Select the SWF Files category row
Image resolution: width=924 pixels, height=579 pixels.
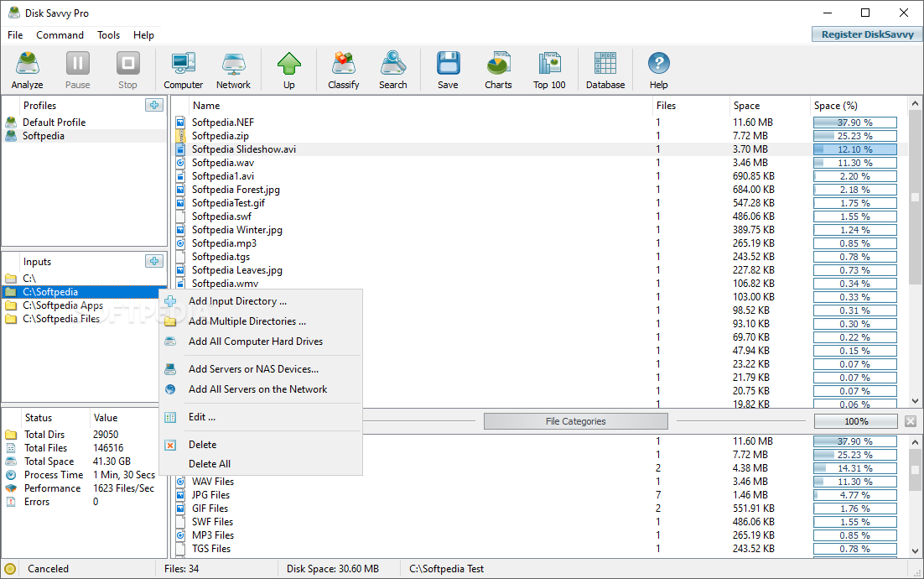point(540,522)
